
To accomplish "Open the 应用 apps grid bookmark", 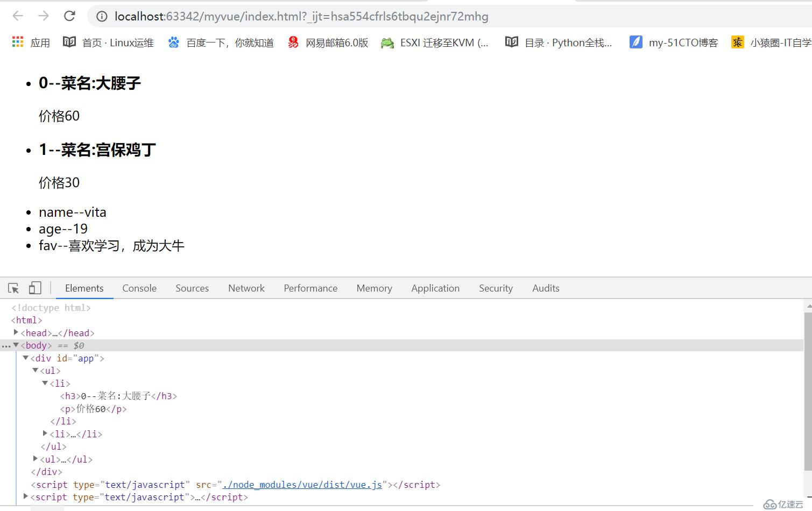I will 31,42.
